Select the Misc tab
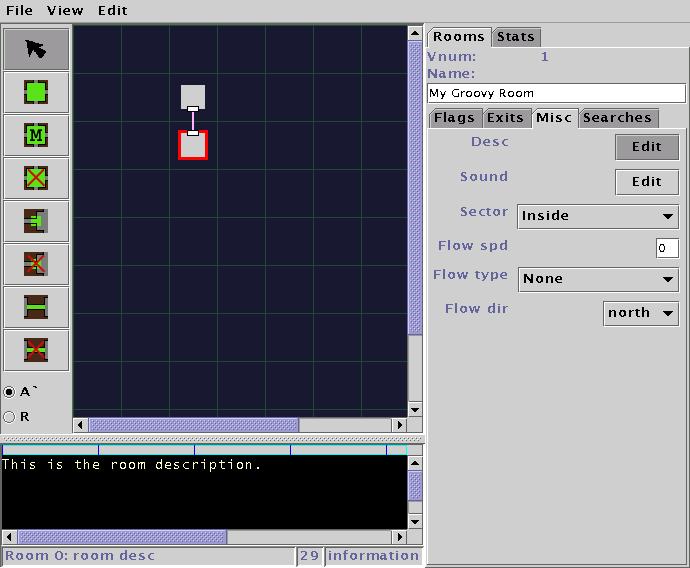Image resolution: width=690 pixels, height=568 pixels. click(x=554, y=118)
